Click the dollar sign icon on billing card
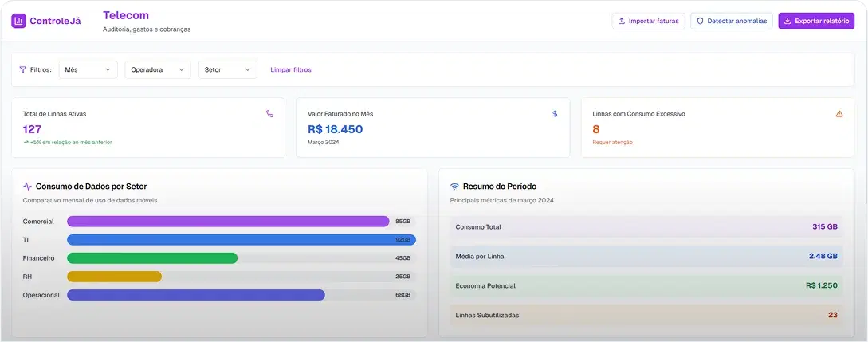 point(555,114)
